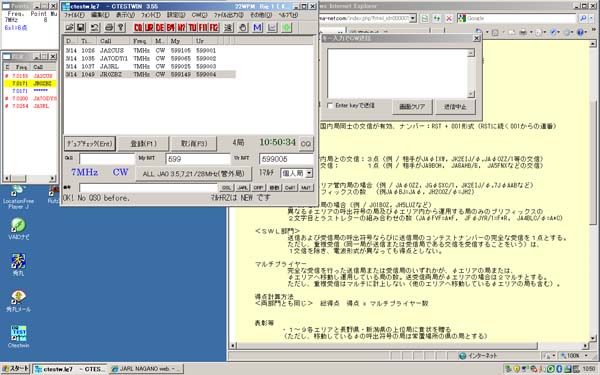Click the QSL small button
Screen dimensions: 600x375
(x=227, y=188)
